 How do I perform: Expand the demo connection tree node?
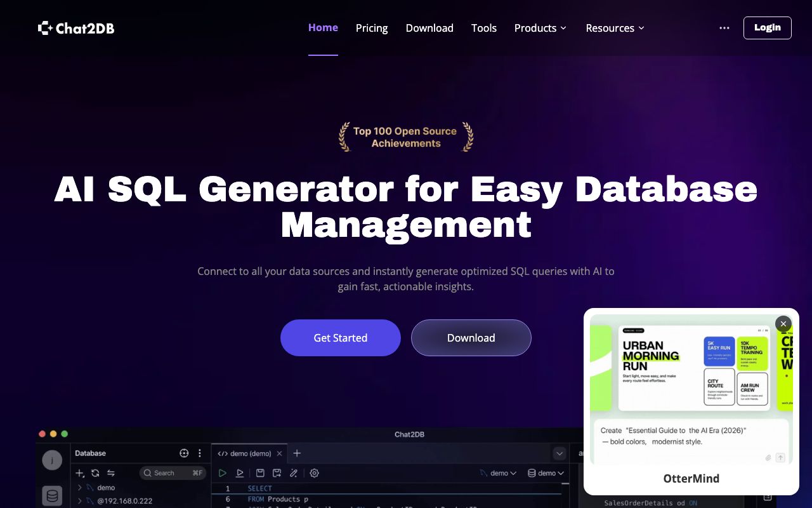pyautogui.click(x=79, y=488)
